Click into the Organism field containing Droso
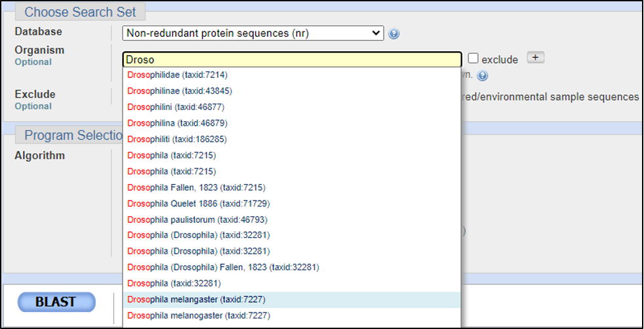The height and width of the screenshot is (329, 644). (291, 60)
